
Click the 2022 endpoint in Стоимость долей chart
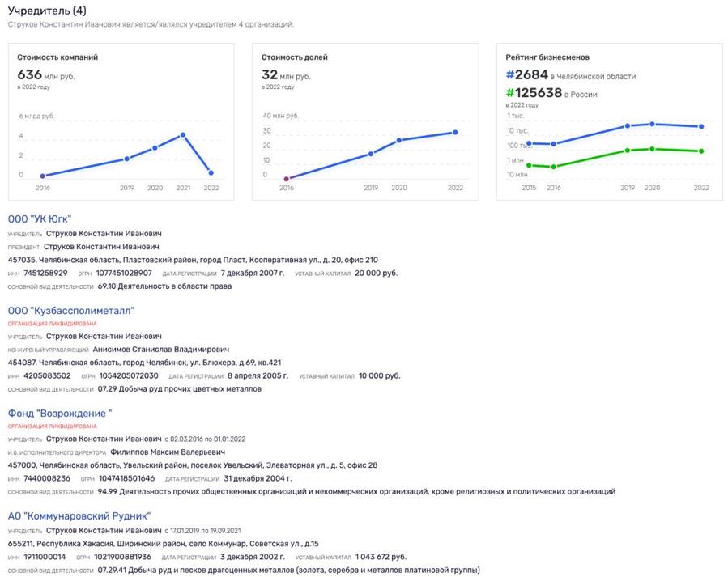(x=455, y=132)
